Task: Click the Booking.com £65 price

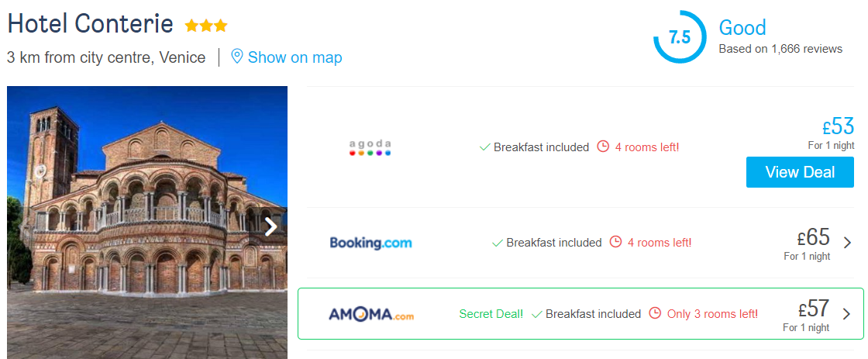Action: [814, 237]
